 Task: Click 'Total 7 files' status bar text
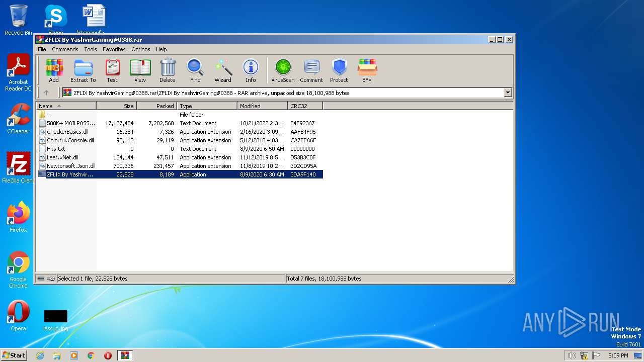click(x=325, y=279)
